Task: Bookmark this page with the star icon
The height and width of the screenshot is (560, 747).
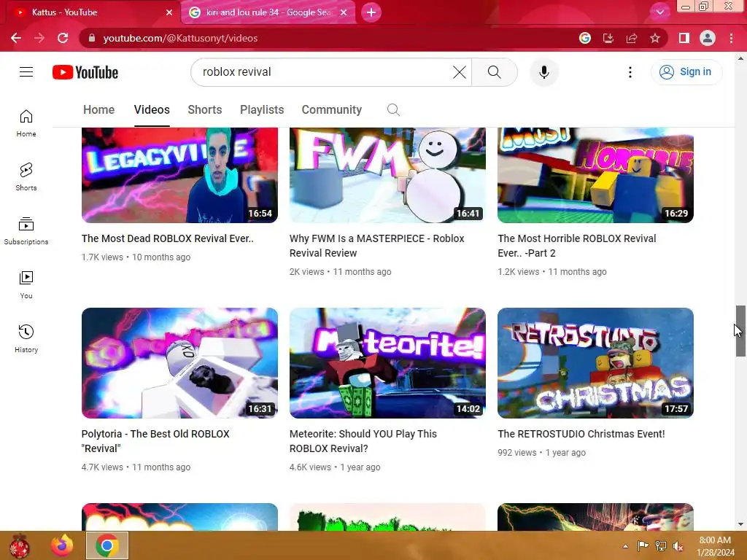Action: [655, 38]
